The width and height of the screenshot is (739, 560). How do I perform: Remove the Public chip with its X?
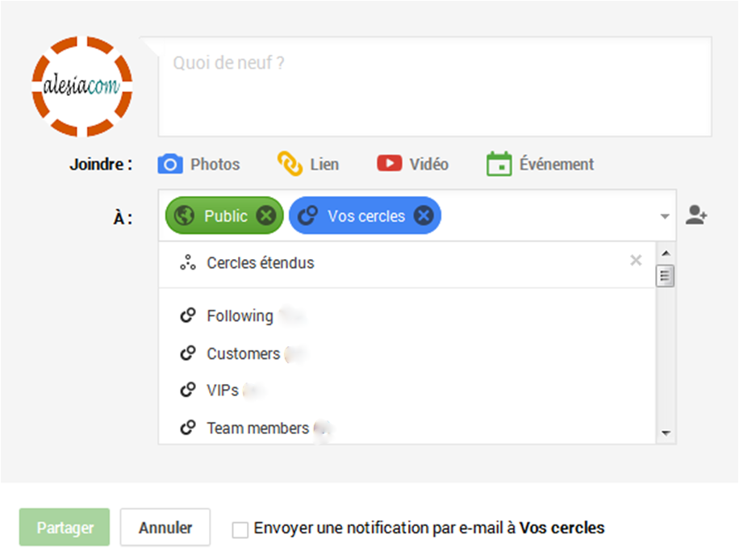point(265,215)
